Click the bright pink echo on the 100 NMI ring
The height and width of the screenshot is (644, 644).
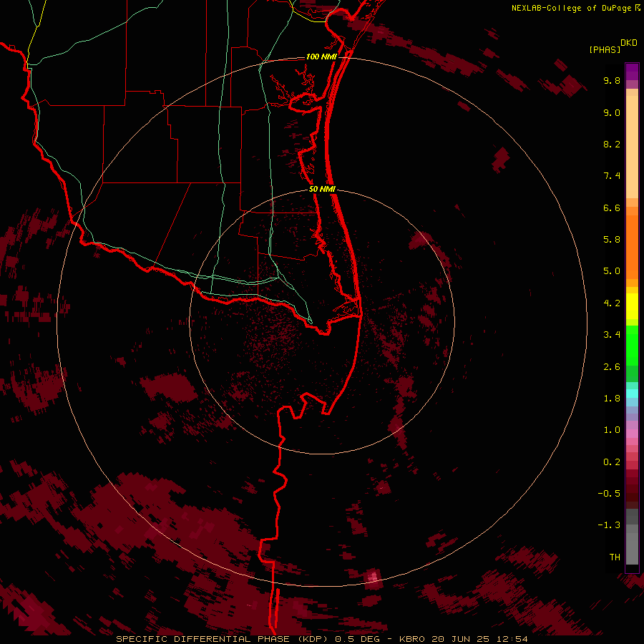pyautogui.click(x=373, y=576)
